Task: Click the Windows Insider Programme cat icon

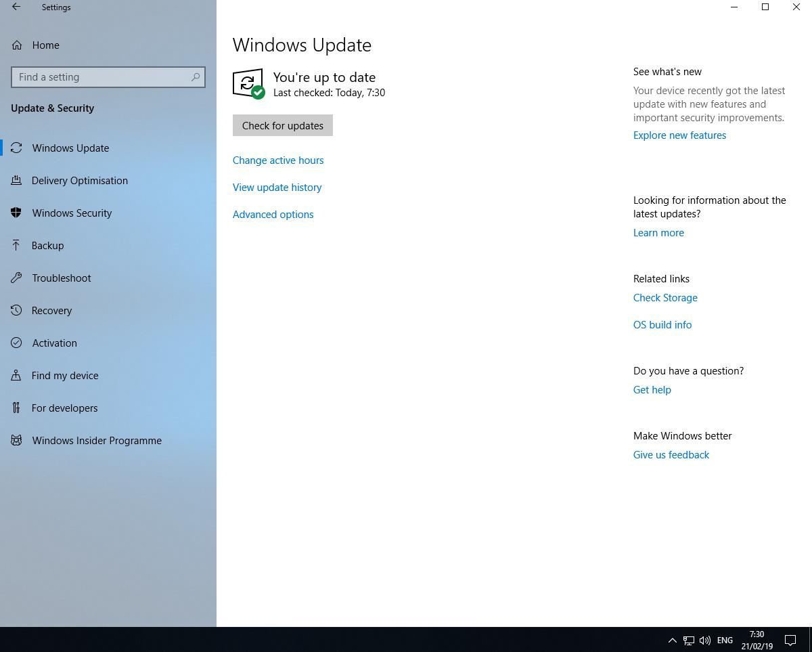Action: coord(17,440)
